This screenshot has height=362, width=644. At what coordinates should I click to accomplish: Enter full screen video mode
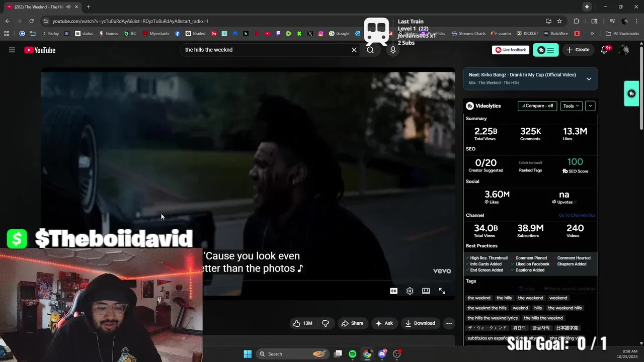coord(442,291)
